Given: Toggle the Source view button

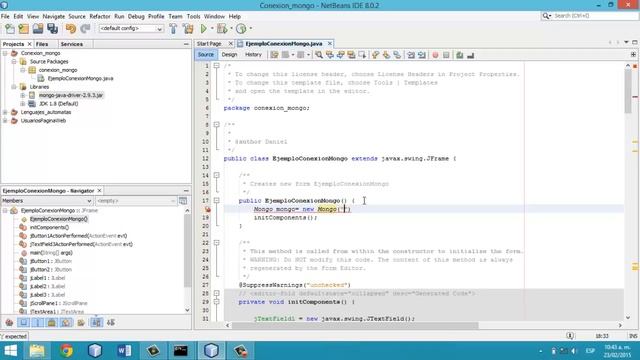Looking at the screenshot, I should click(206, 55).
